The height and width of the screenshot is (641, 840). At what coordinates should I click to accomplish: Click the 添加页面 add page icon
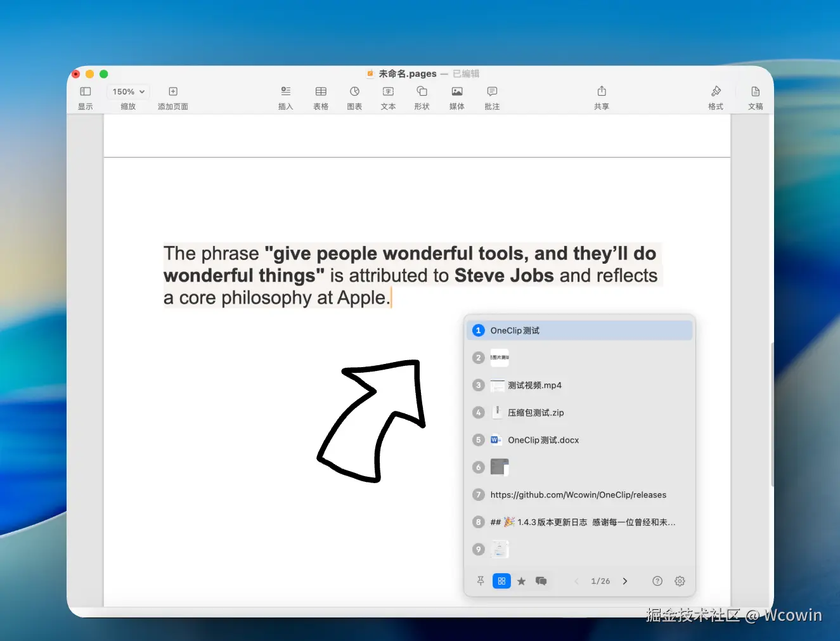tap(173, 91)
